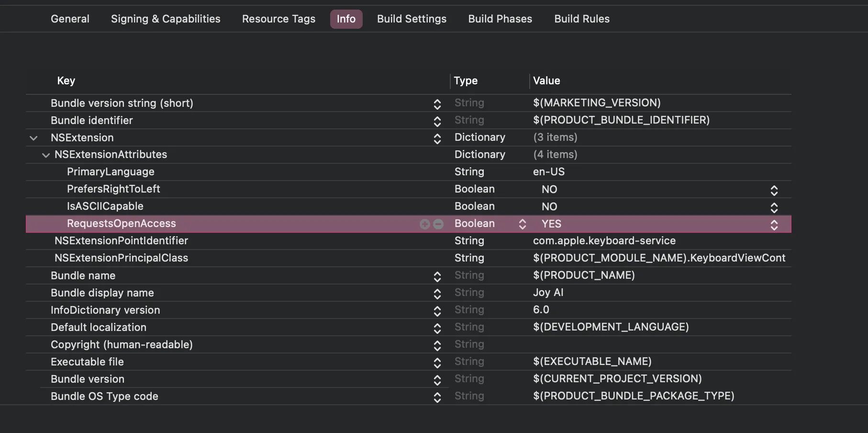The image size is (868, 433).
Task: Click the minus icon on RequestsOpenAccess row
Action: click(x=438, y=224)
